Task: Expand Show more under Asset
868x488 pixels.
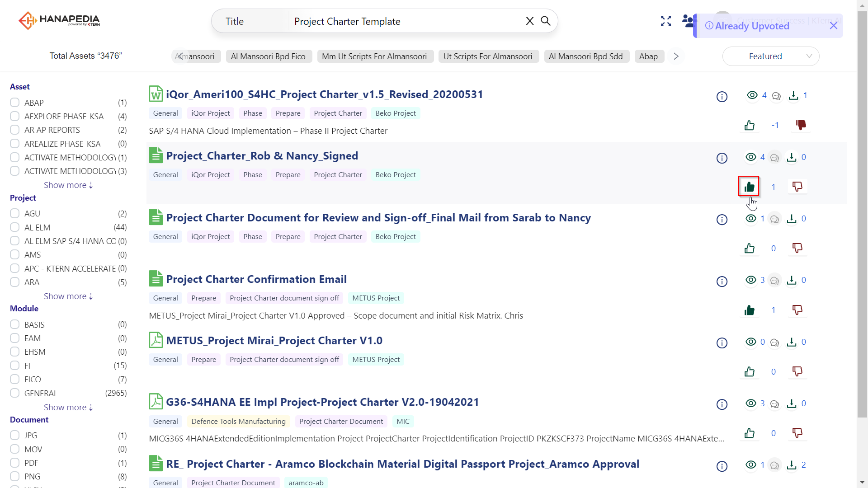Action: [x=68, y=185]
